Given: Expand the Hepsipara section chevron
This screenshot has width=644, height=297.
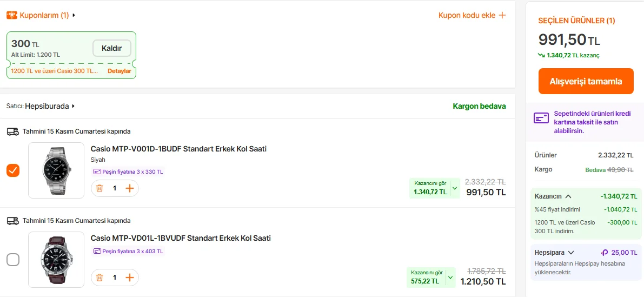Looking at the screenshot, I should pos(571,253).
